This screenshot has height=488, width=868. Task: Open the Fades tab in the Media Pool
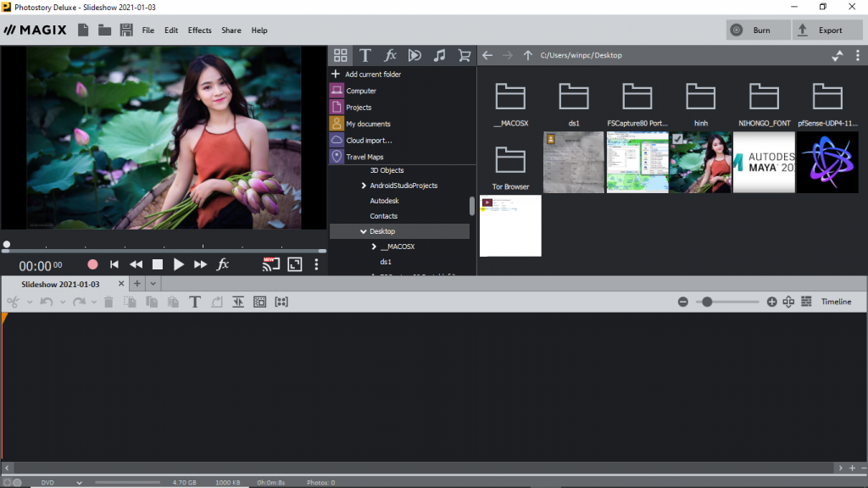(x=415, y=55)
